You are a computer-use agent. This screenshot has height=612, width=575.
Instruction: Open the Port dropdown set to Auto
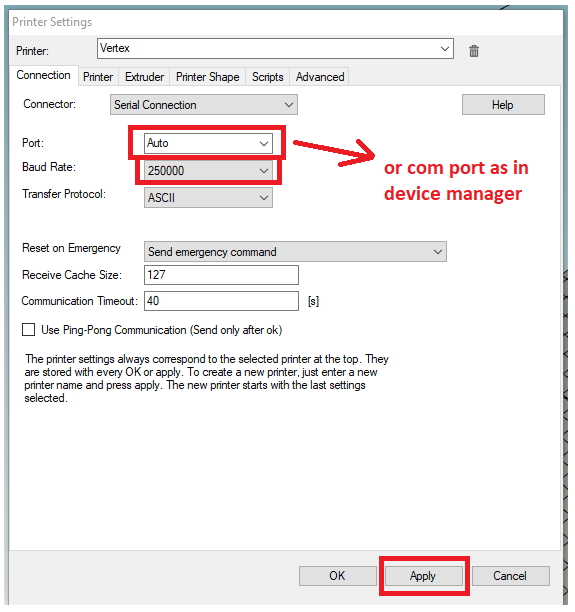click(x=208, y=143)
